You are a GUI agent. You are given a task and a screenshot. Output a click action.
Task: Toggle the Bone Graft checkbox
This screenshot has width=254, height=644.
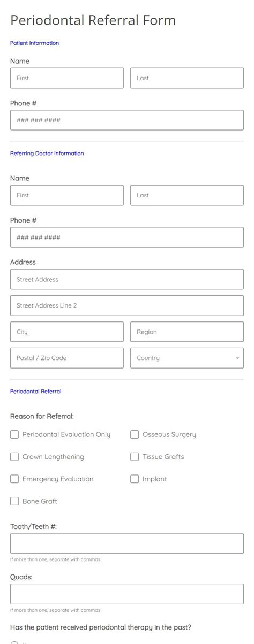pyautogui.click(x=14, y=501)
